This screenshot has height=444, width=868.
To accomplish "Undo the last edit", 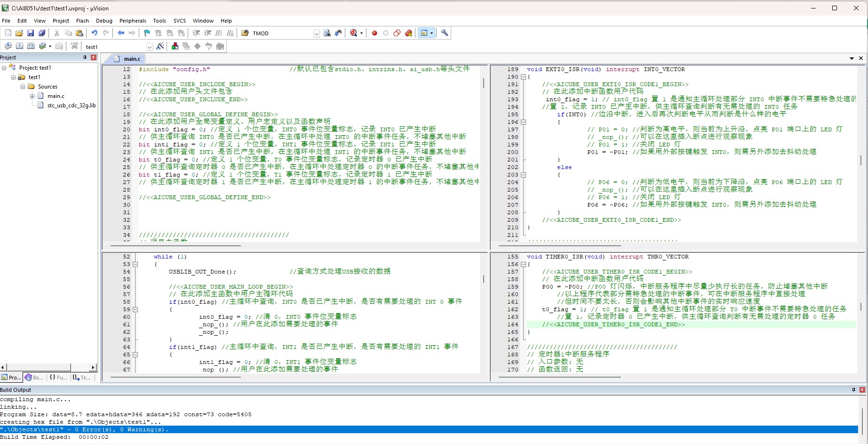I will coord(95,33).
